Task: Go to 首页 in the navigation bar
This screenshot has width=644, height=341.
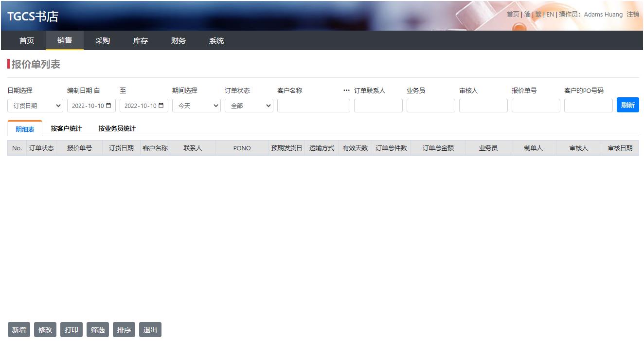Action: click(27, 41)
